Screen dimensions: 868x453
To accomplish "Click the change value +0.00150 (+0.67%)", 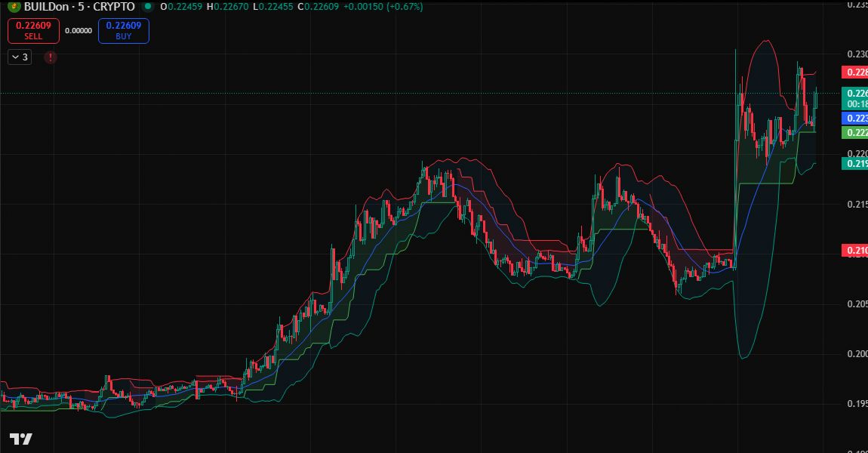I will tap(383, 7).
